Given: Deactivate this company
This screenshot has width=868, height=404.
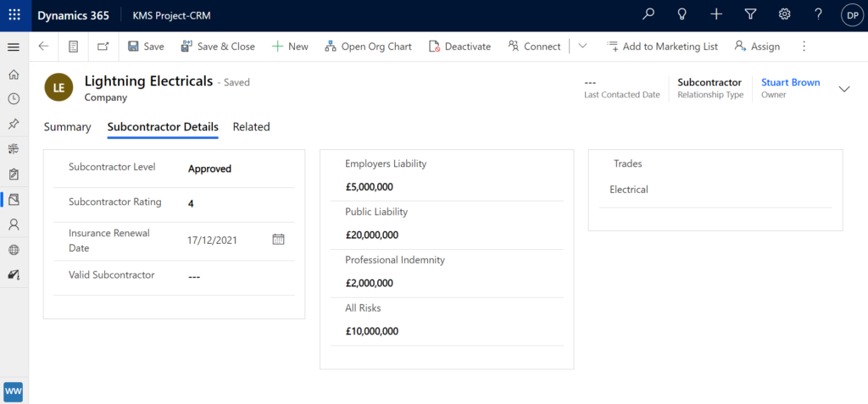Looking at the screenshot, I should (460, 47).
